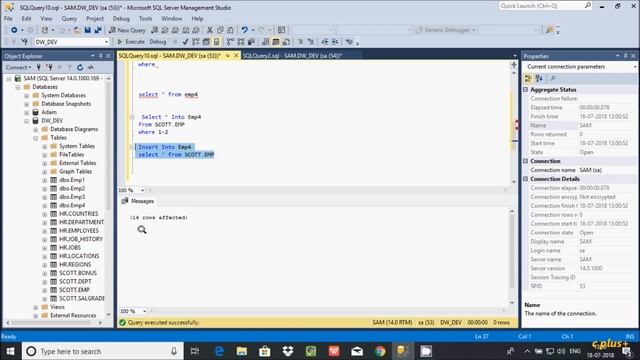
Task: Click the Execute button
Action: (x=131, y=42)
